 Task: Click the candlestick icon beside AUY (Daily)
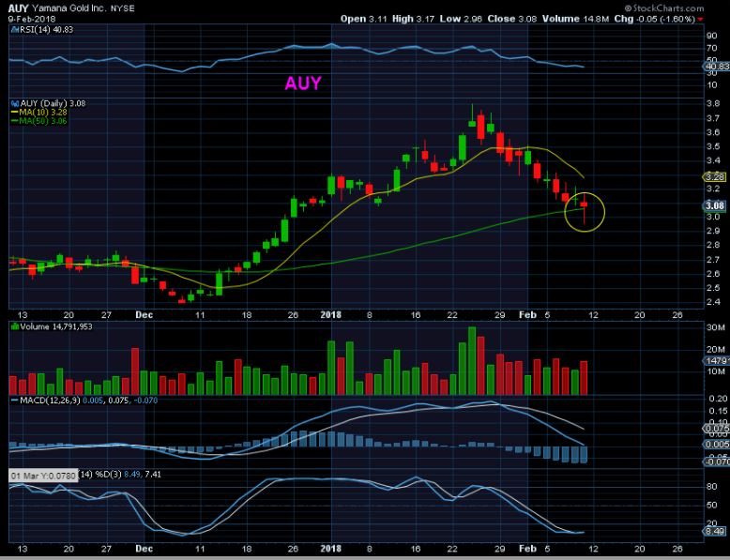(x=15, y=103)
